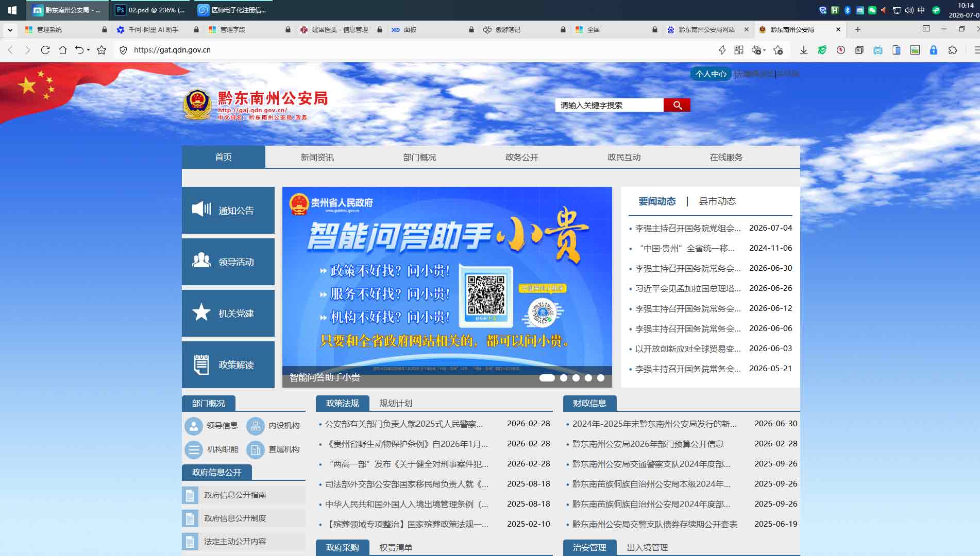Go to browser home page icon

[63, 50]
